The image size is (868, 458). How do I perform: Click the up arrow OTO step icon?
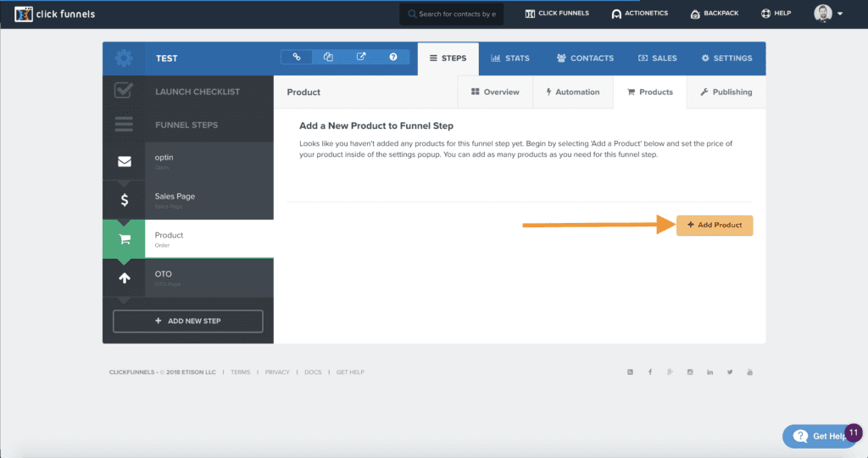pos(125,278)
